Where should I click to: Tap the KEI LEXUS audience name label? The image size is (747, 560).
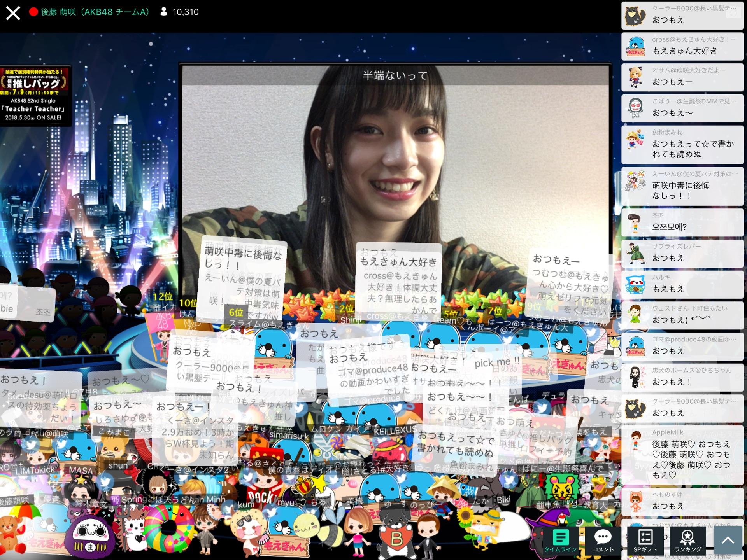(x=395, y=430)
